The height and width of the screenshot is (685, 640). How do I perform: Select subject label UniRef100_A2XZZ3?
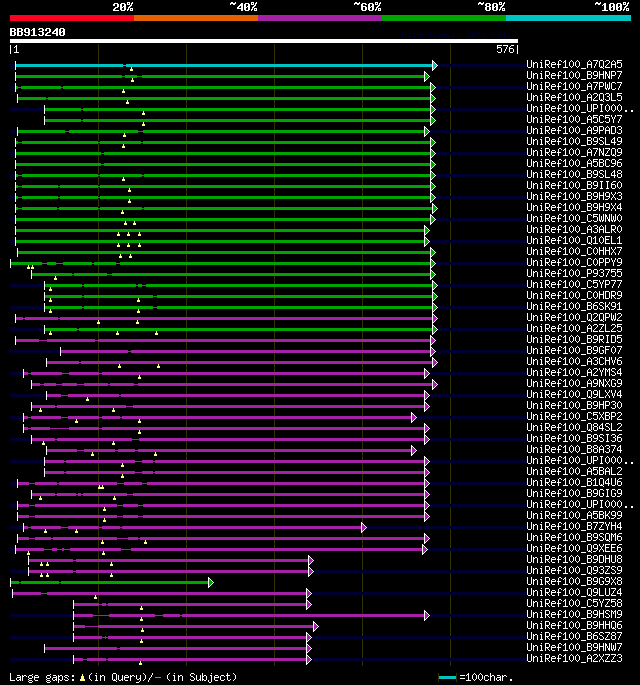click(574, 658)
